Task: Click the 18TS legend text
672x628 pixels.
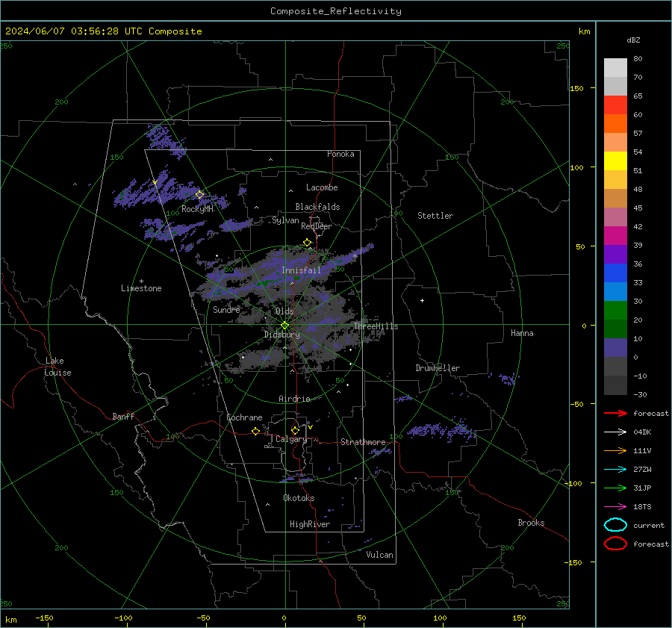Action: (x=642, y=507)
